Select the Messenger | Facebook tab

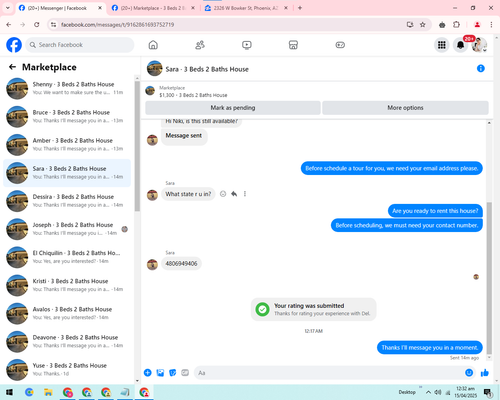[60, 8]
